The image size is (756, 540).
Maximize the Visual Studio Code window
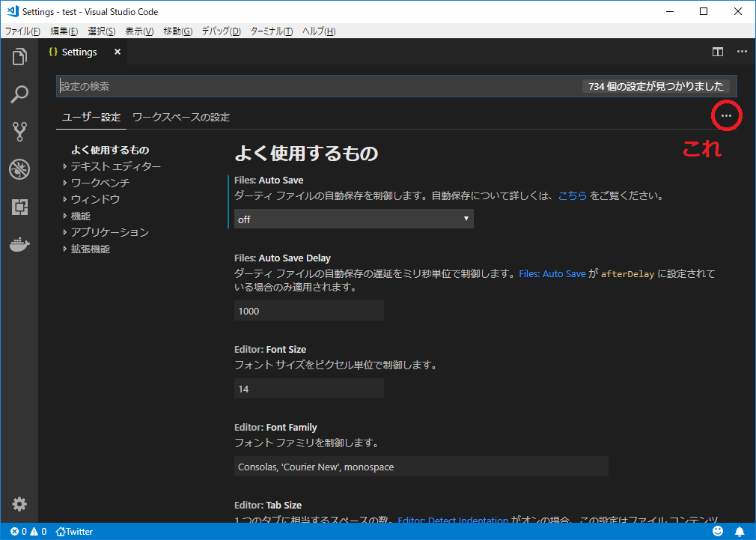click(x=704, y=11)
